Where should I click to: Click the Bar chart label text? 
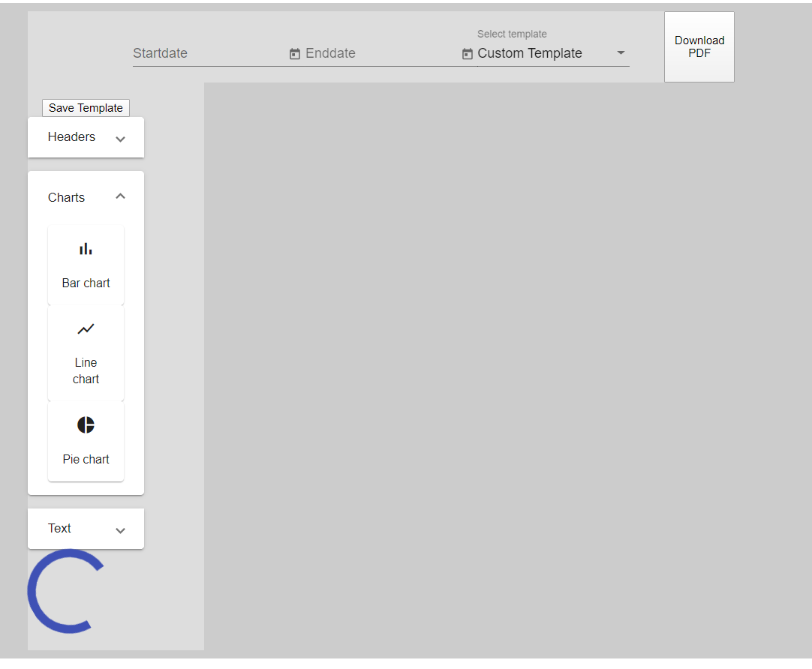click(x=86, y=283)
